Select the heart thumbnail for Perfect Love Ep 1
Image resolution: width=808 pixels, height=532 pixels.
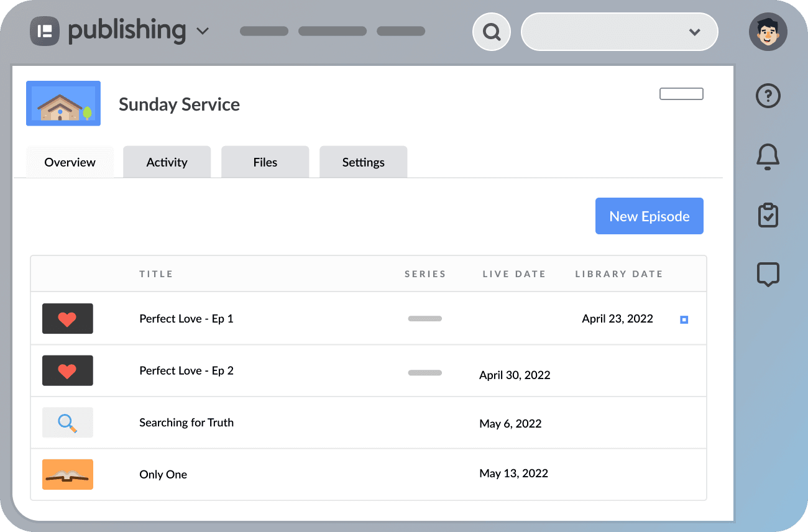click(x=67, y=318)
